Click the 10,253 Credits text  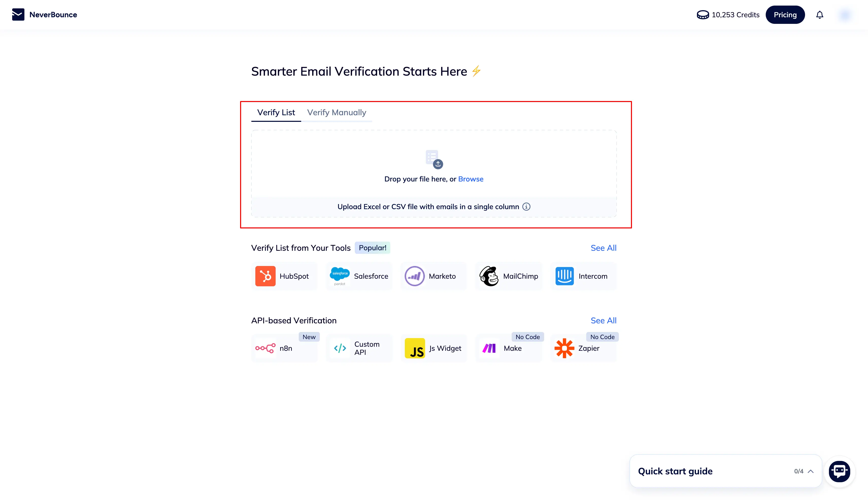point(736,15)
